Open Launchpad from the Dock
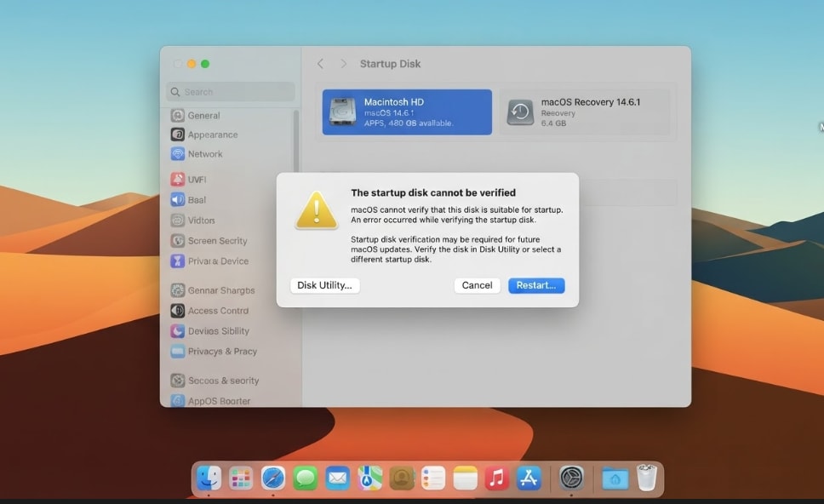The width and height of the screenshot is (824, 504). tap(241, 478)
